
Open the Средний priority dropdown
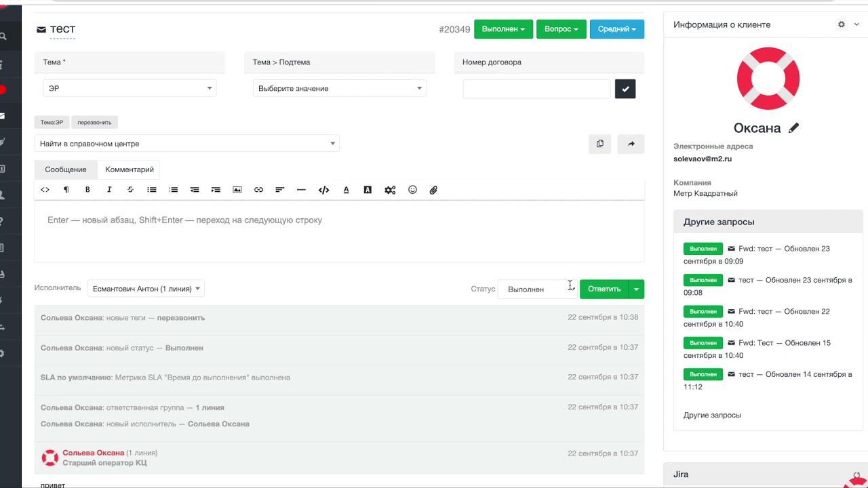(x=617, y=29)
